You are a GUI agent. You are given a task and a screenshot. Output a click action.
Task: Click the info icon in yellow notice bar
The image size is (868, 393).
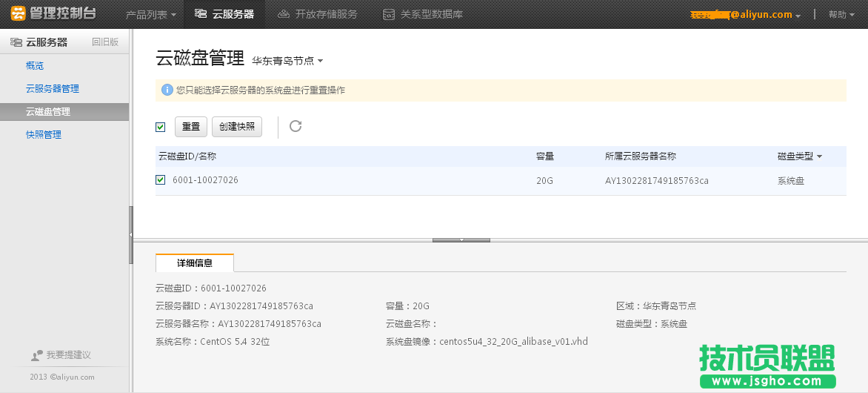click(167, 90)
